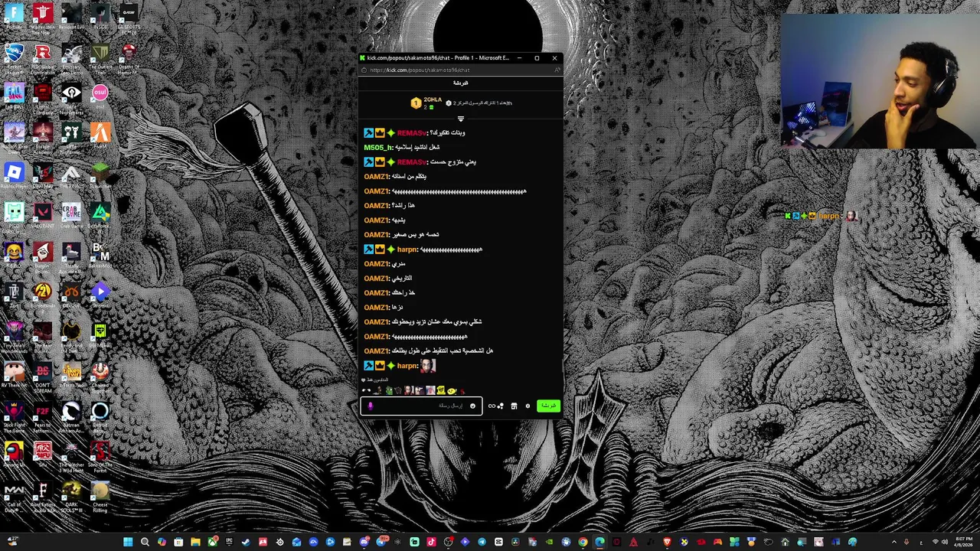Open the DEVOUR desktop shortcut
Viewport: 980px width, 551px height.
pyautogui.click(x=71, y=295)
